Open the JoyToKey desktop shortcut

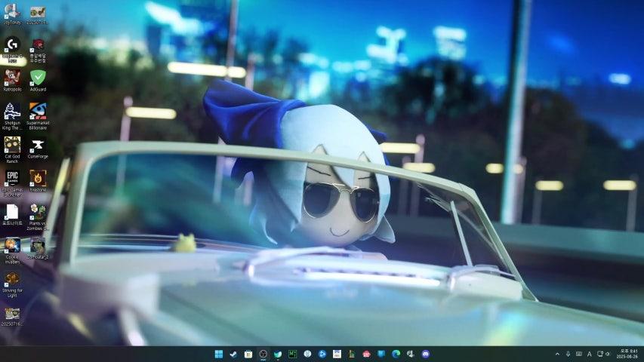pyautogui.click(x=12, y=14)
